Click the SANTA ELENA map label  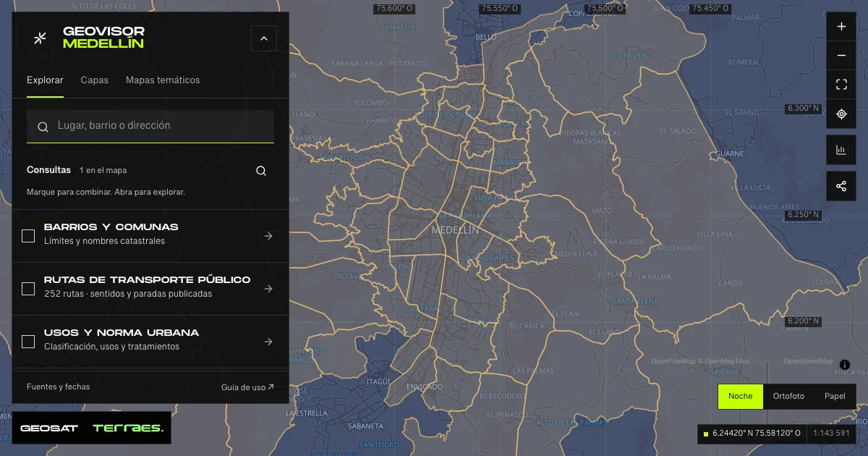[x=637, y=300]
